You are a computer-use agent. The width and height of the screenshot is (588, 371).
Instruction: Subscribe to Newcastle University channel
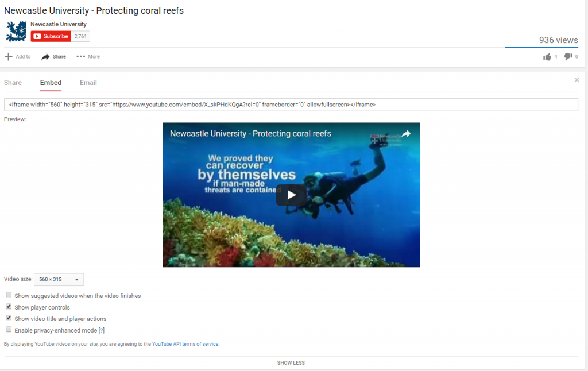51,36
